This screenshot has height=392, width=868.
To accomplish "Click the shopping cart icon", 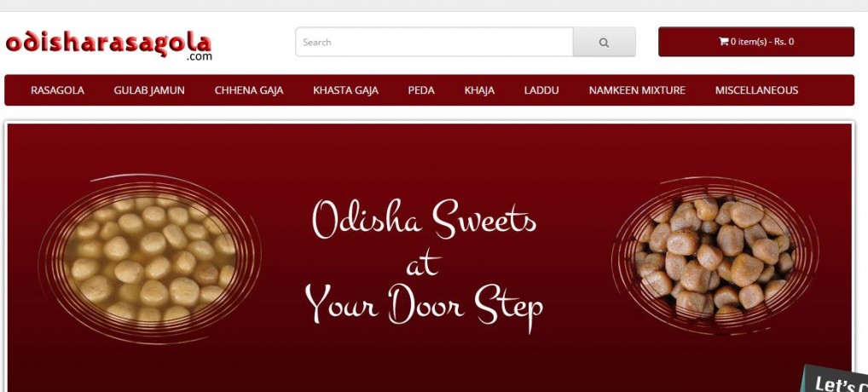I will (724, 42).
